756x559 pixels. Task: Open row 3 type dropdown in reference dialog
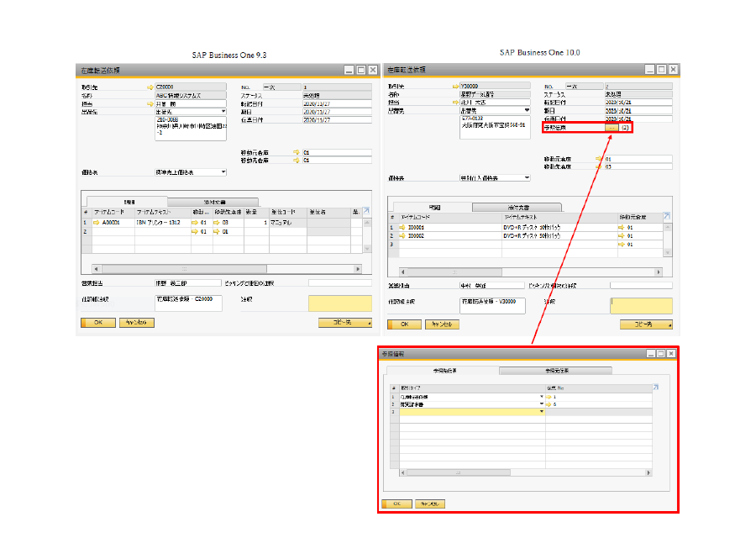[x=542, y=412]
